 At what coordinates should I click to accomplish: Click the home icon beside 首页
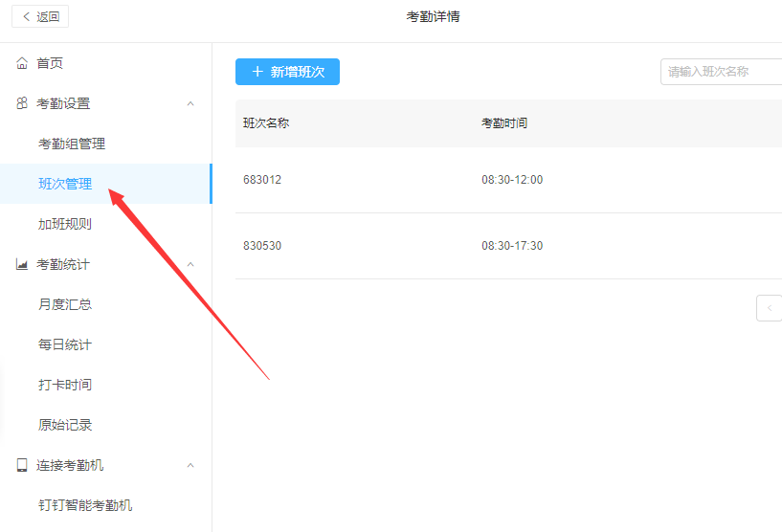[x=22, y=63]
